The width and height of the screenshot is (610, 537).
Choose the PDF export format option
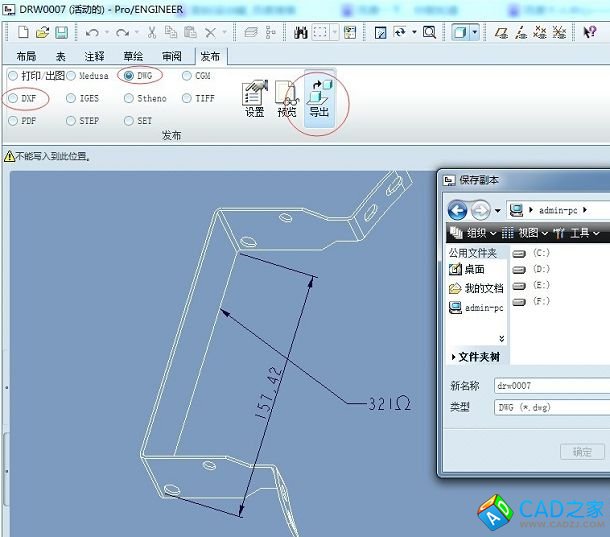click(13, 121)
